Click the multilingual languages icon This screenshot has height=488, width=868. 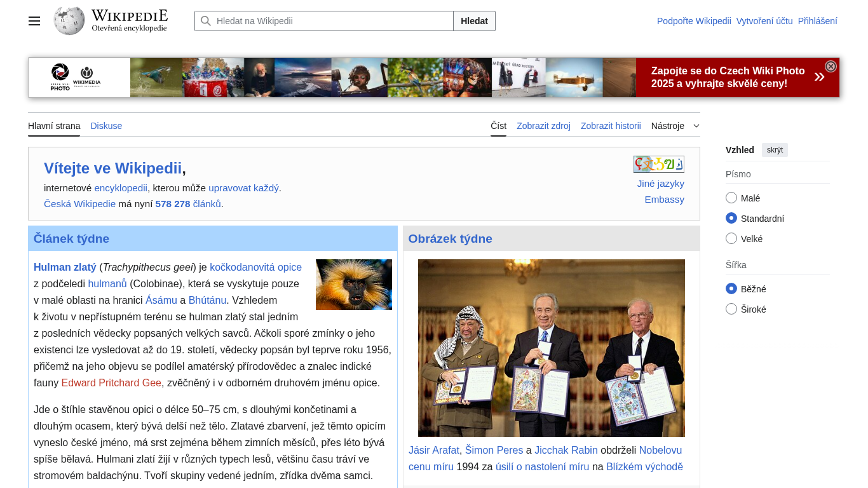(658, 165)
